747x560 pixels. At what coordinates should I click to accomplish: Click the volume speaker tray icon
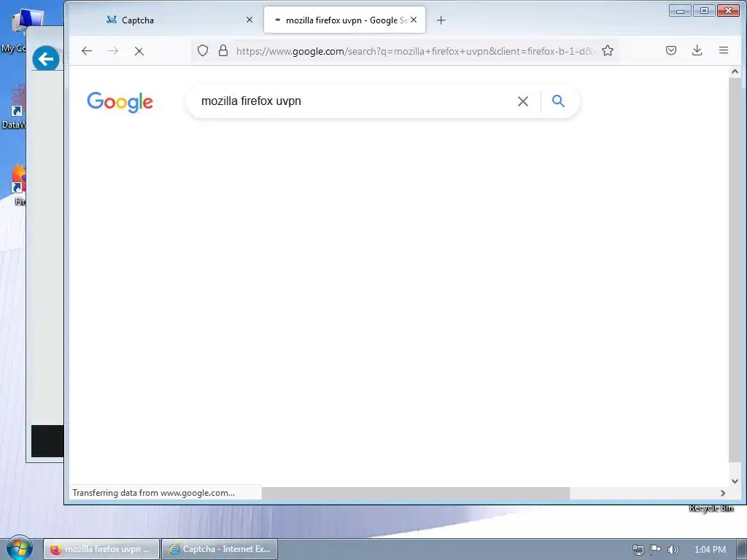coord(673,550)
